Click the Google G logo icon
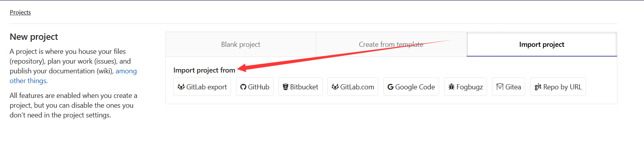The height and width of the screenshot is (151, 644). click(x=390, y=87)
